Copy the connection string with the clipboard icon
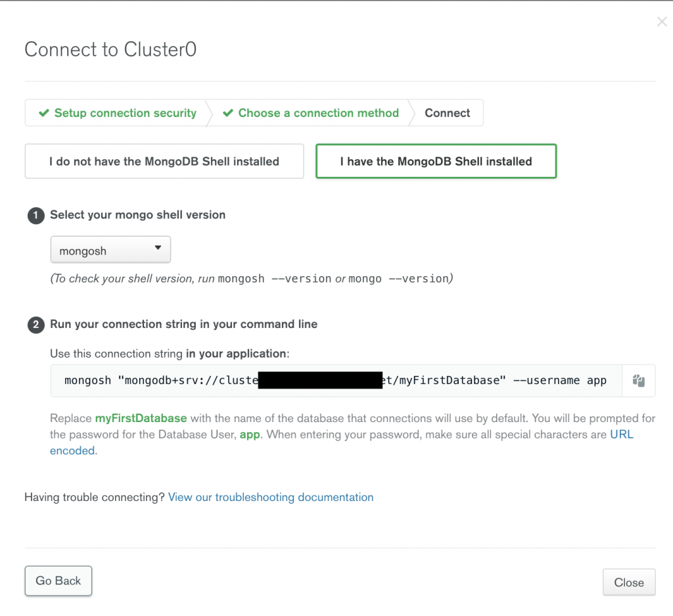This screenshot has height=616, width=673. tap(638, 381)
